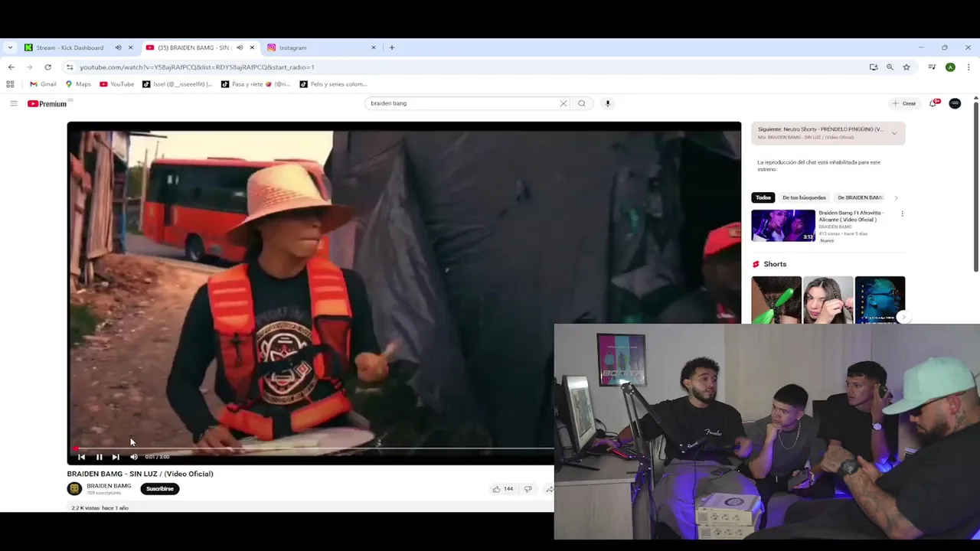Start voice search with the microphone

point(608,103)
